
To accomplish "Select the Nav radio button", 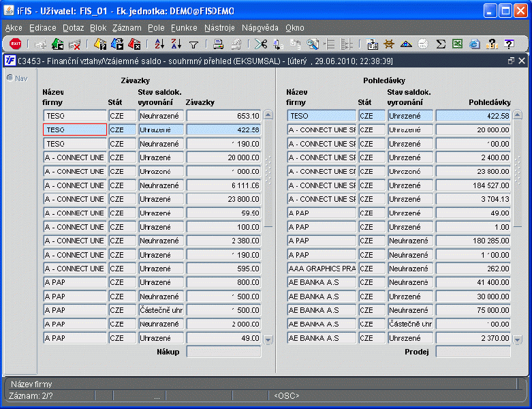I will click(10, 78).
